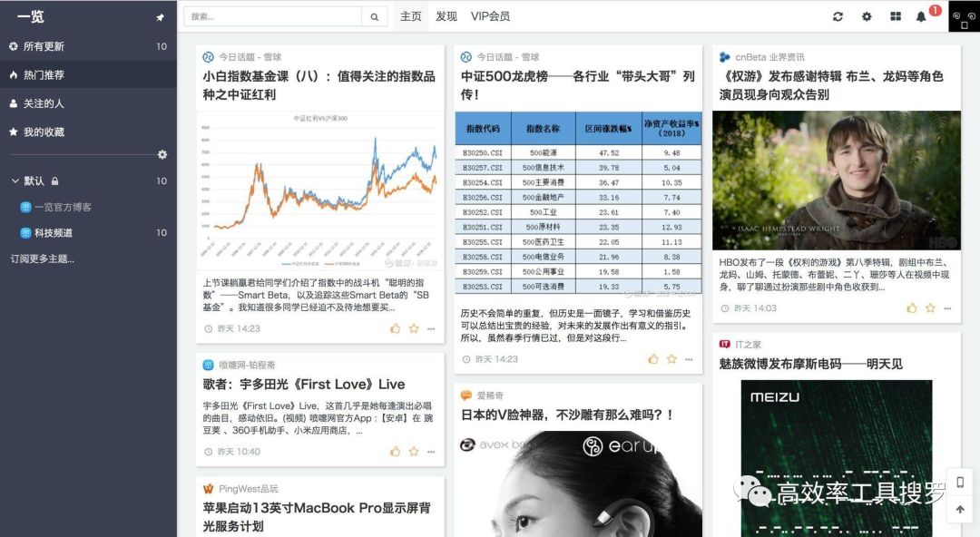Refresh all feeds with the sync icon
The width and height of the screenshot is (980, 537).
838,16
